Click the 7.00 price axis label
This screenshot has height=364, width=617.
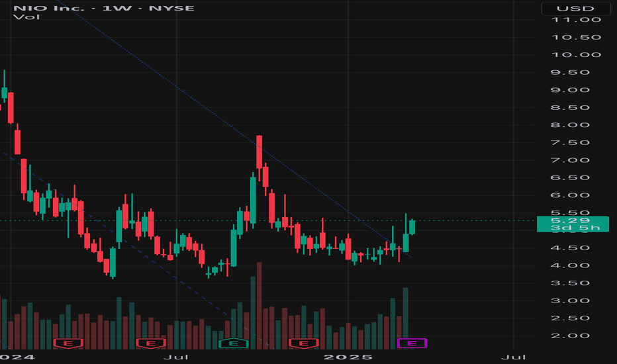point(570,160)
